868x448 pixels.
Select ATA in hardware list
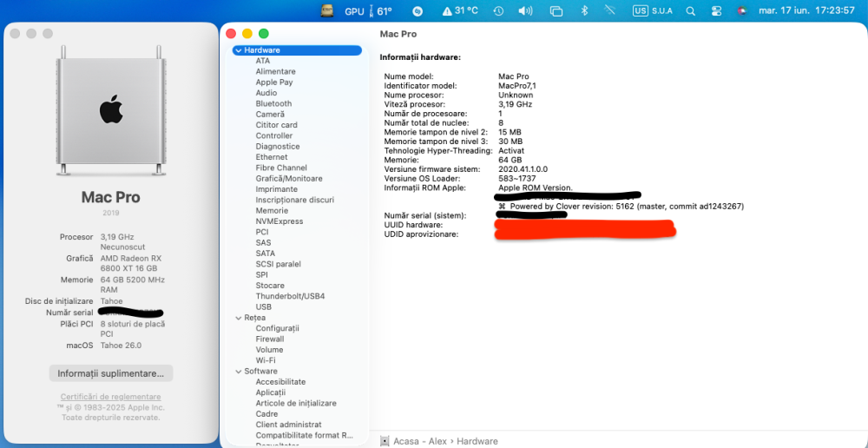click(x=263, y=61)
